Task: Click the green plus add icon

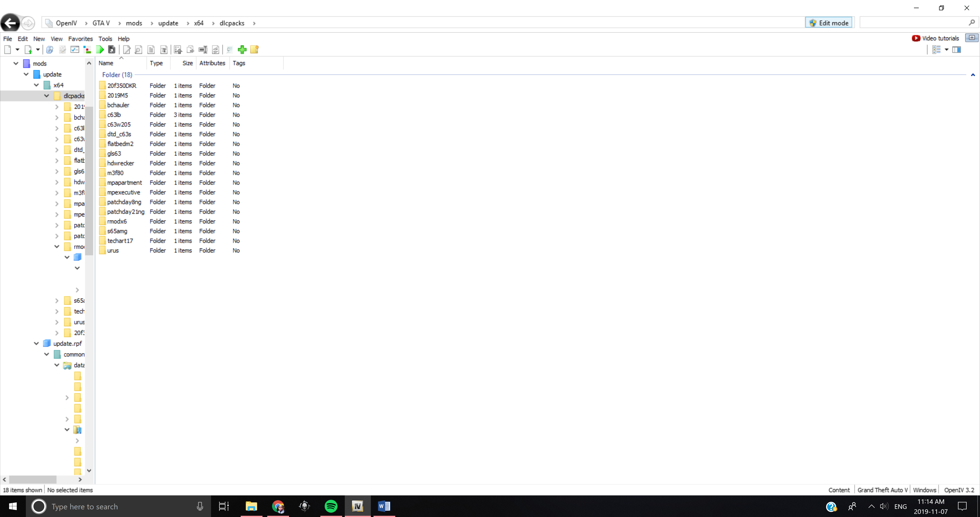Action: pos(242,50)
